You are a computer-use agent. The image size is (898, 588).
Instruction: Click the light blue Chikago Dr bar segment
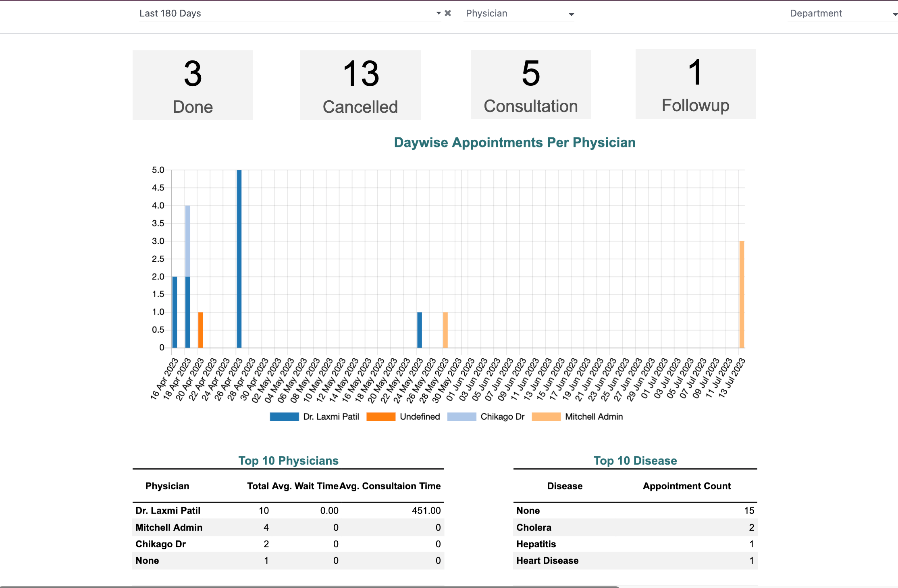coord(187,241)
